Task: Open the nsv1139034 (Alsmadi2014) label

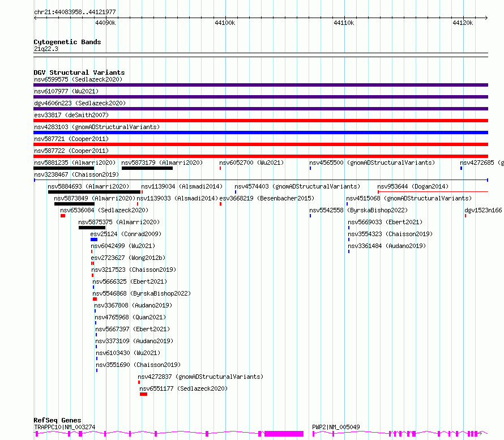Action: pos(182,186)
